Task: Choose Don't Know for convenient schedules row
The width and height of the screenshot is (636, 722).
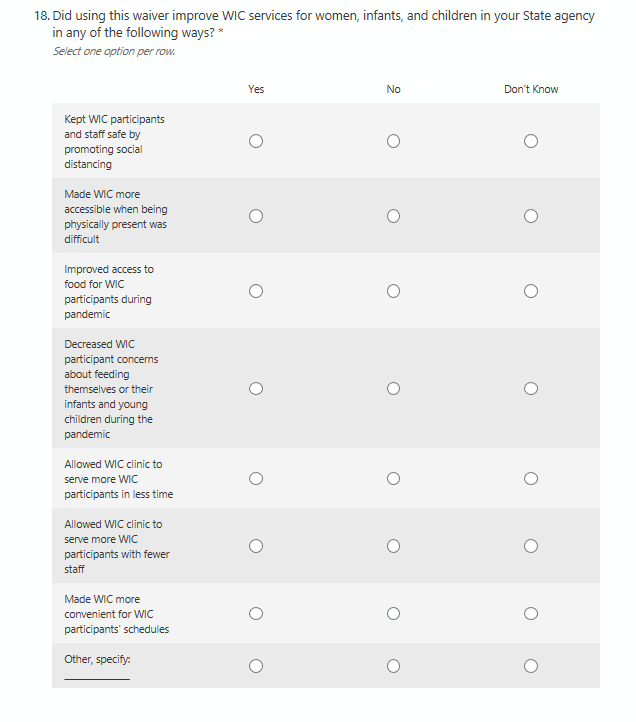Action: (x=531, y=613)
